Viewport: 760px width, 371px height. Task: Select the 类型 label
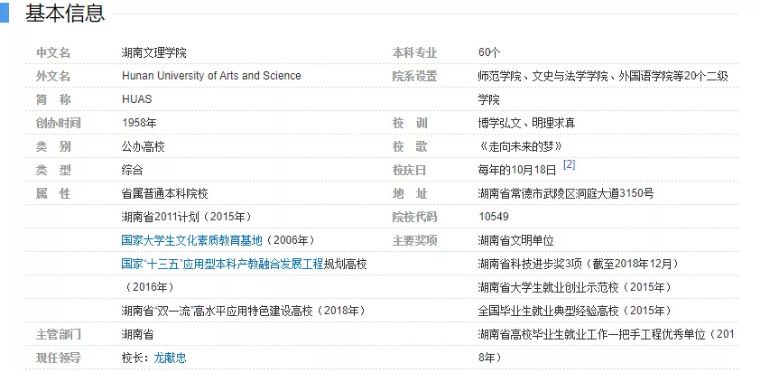[x=53, y=170]
